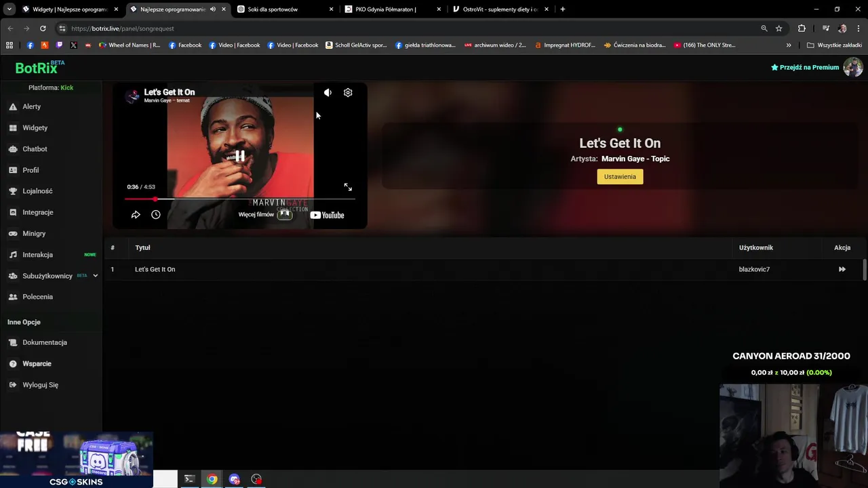Click Wyloguj Się to log out

click(40, 385)
